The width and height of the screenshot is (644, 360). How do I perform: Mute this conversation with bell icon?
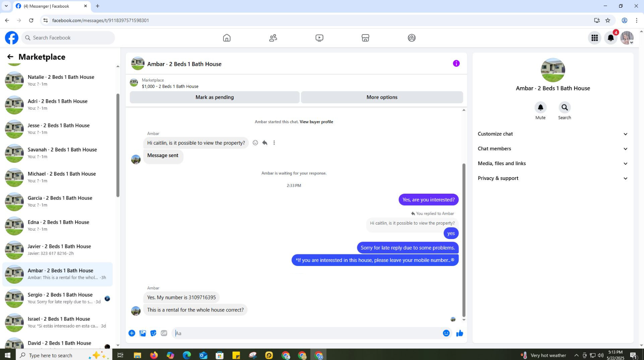(540, 107)
